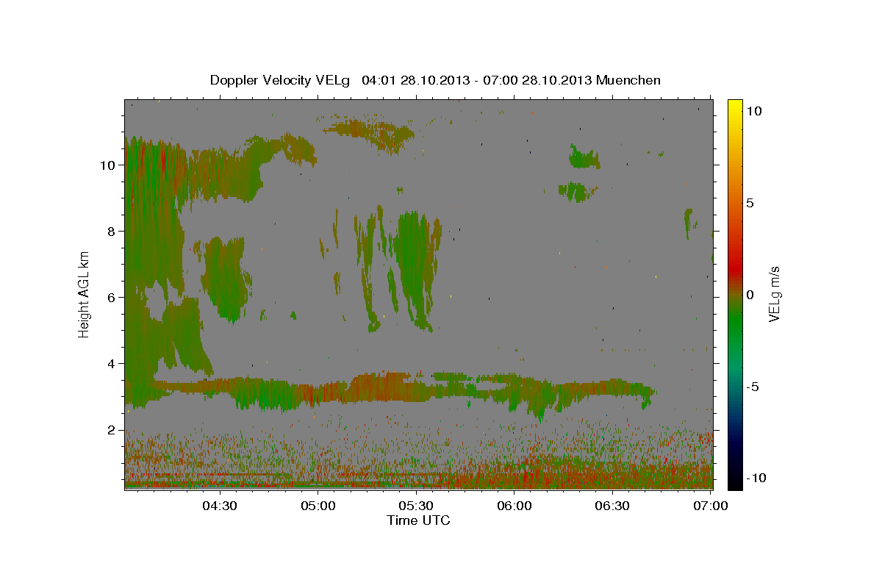Click the "Time UTC" axis label
Image resolution: width=882 pixels, height=588 pixels.
click(418, 520)
